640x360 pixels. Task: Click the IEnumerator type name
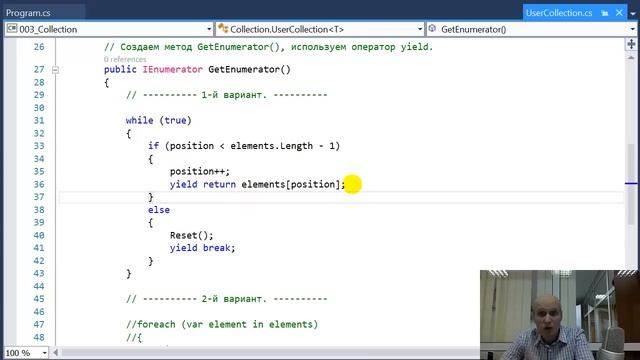pos(172,69)
